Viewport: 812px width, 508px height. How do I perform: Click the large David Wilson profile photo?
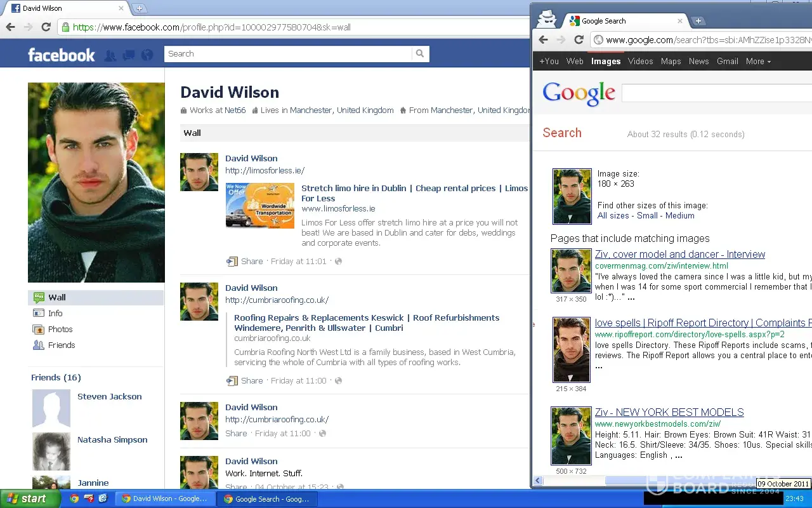pos(96,182)
